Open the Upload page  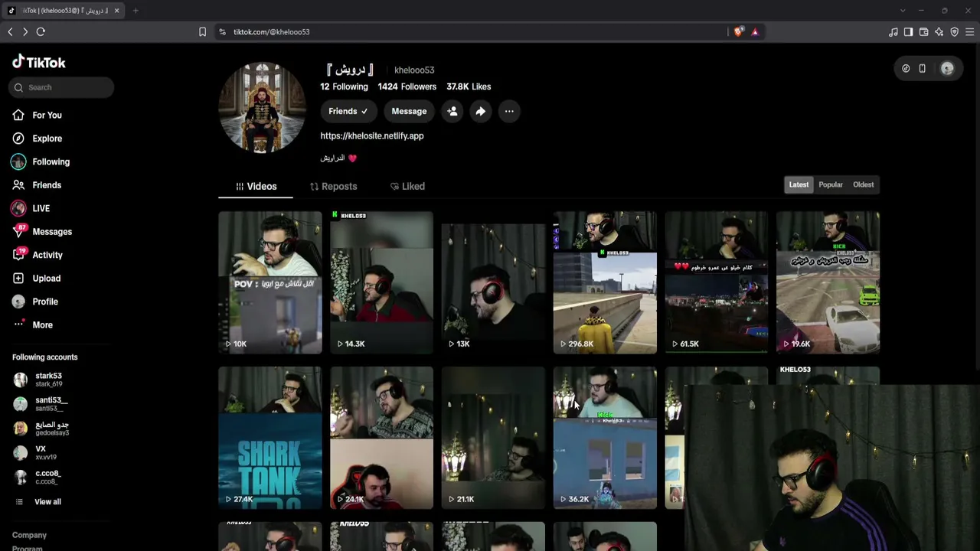(x=46, y=279)
